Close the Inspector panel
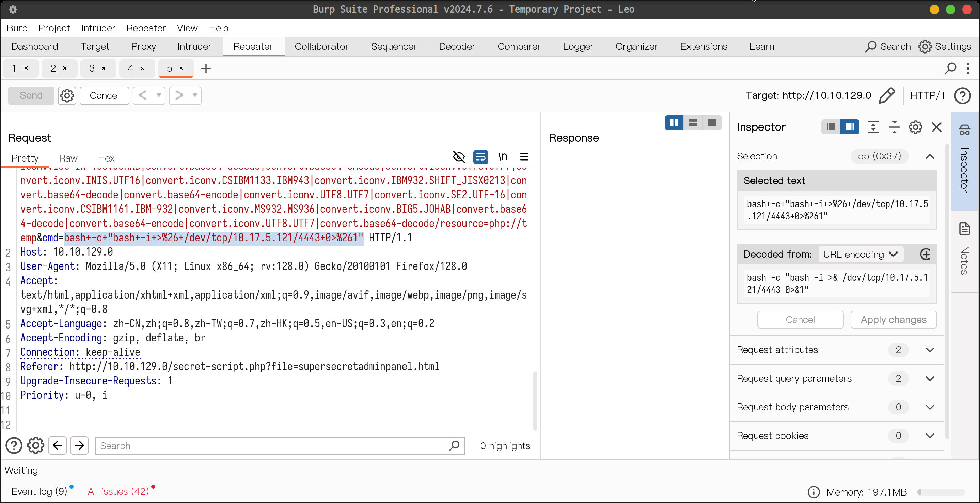The image size is (980, 503). point(937,127)
